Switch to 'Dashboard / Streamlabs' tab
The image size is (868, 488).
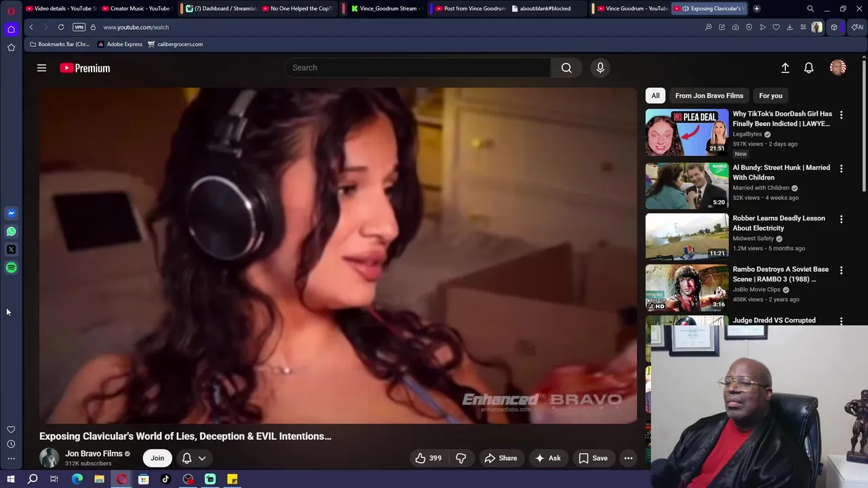[x=220, y=9]
